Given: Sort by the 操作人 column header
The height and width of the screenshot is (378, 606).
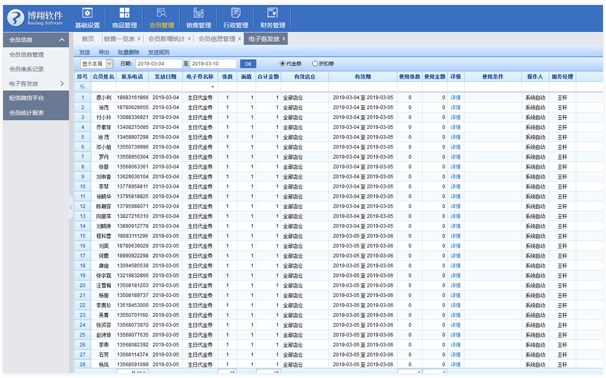Looking at the screenshot, I should [x=535, y=77].
